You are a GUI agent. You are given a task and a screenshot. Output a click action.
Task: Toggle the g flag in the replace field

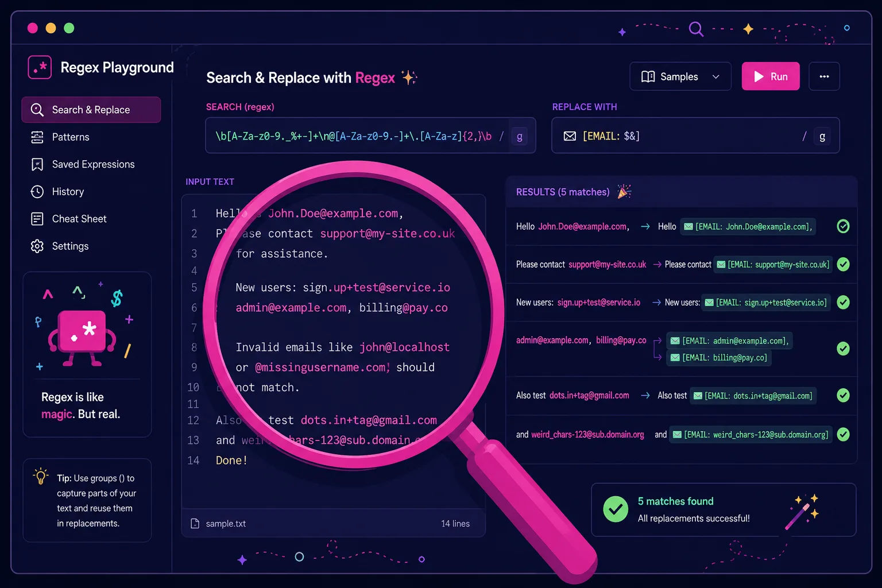pyautogui.click(x=822, y=137)
